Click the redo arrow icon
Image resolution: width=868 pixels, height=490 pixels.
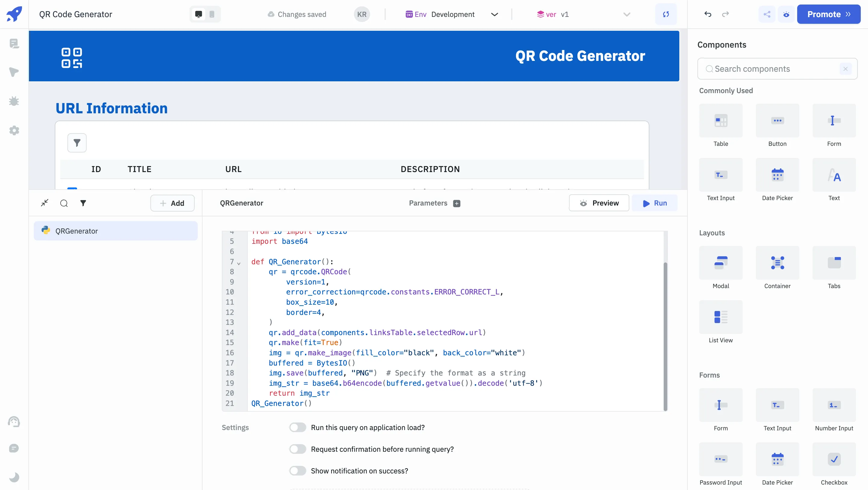(x=725, y=14)
